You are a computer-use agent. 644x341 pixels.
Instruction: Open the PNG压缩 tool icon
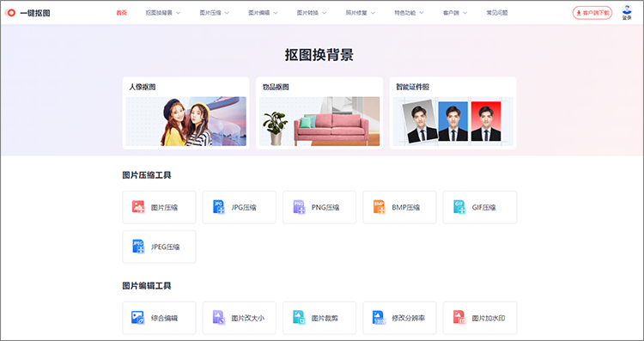[299, 207]
